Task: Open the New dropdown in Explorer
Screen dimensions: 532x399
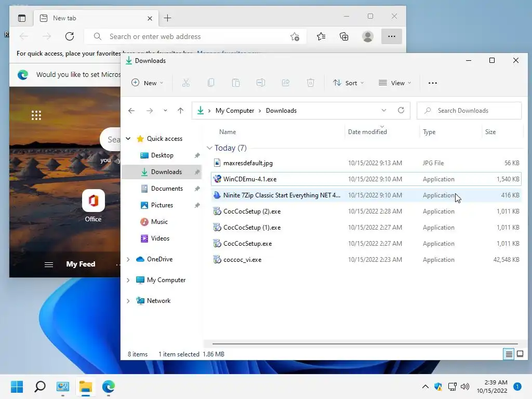Action: click(x=148, y=83)
